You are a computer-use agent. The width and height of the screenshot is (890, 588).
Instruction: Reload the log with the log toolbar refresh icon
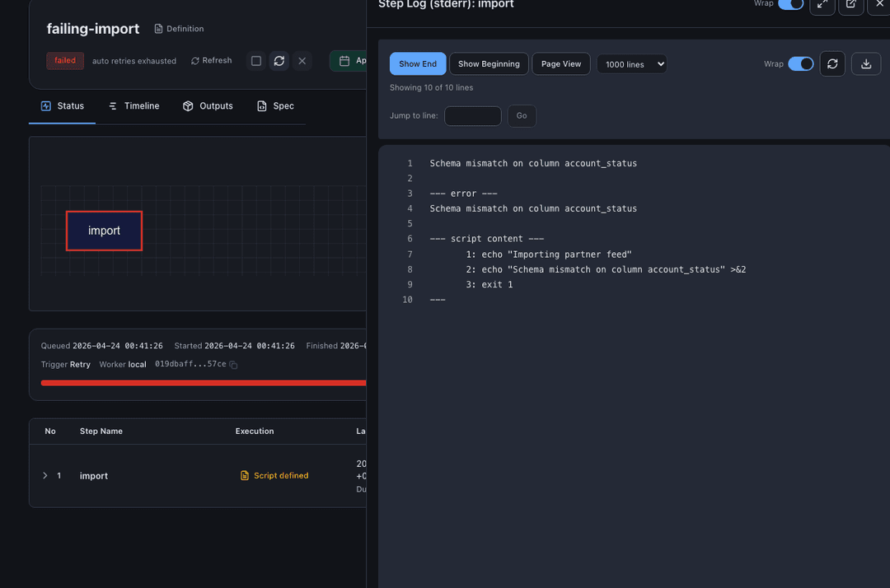click(832, 63)
